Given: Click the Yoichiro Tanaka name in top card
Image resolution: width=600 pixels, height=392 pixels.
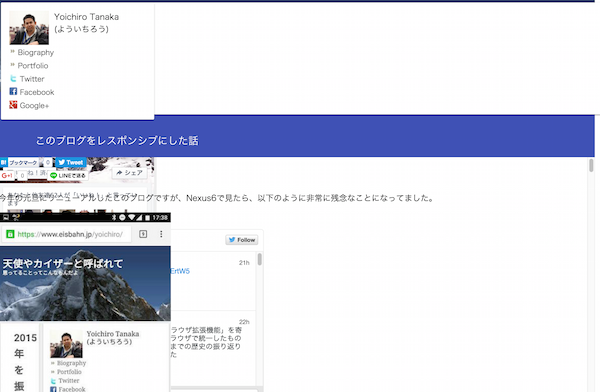Looking at the screenshot, I should 86,17.
